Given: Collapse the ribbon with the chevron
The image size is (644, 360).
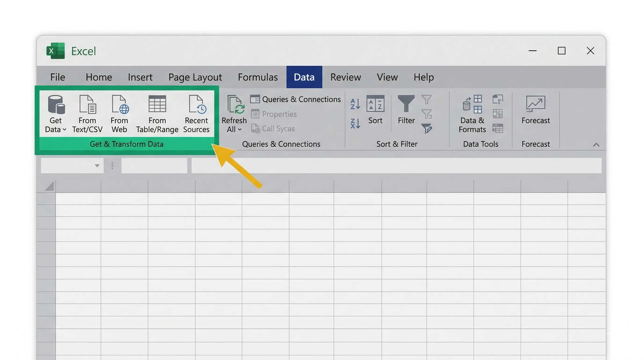Looking at the screenshot, I should click(597, 144).
